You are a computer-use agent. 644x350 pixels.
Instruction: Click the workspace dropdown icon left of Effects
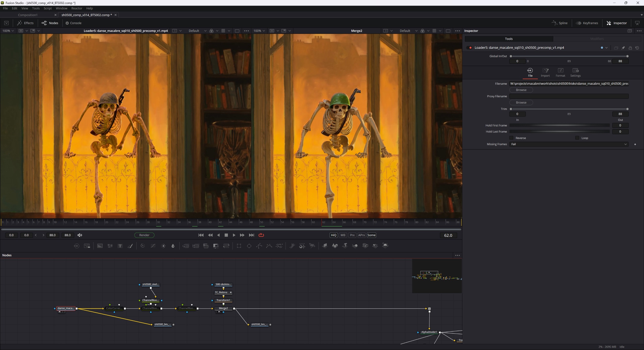click(x=7, y=23)
